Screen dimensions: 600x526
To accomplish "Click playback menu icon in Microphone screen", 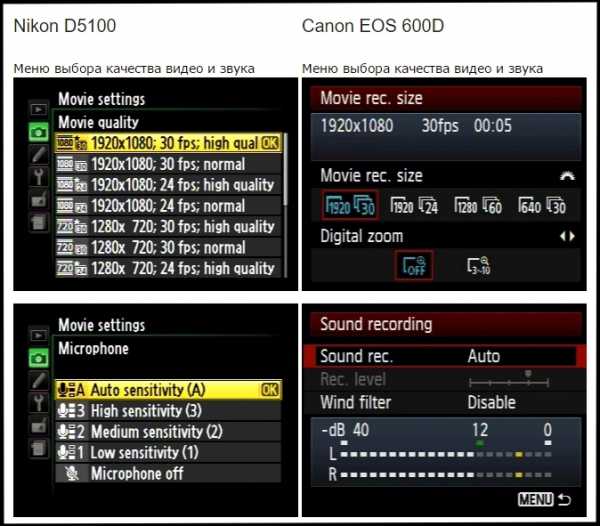I will [x=39, y=335].
